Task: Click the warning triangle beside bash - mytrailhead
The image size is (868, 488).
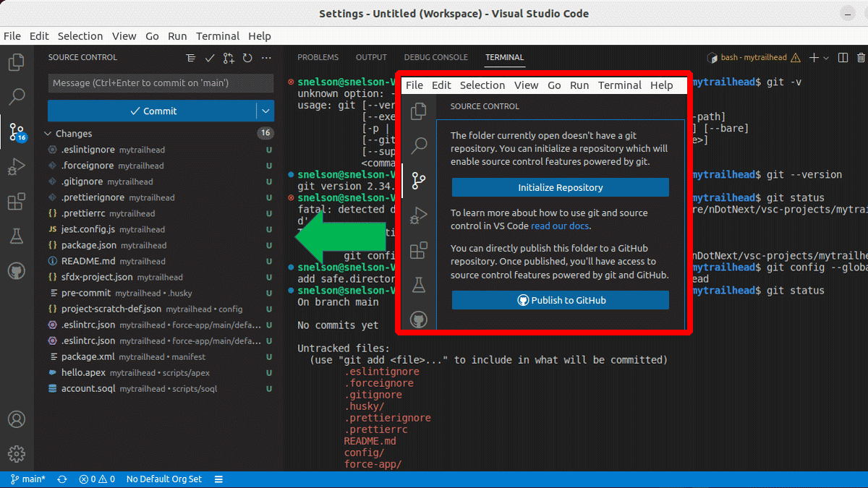Action: tap(796, 58)
